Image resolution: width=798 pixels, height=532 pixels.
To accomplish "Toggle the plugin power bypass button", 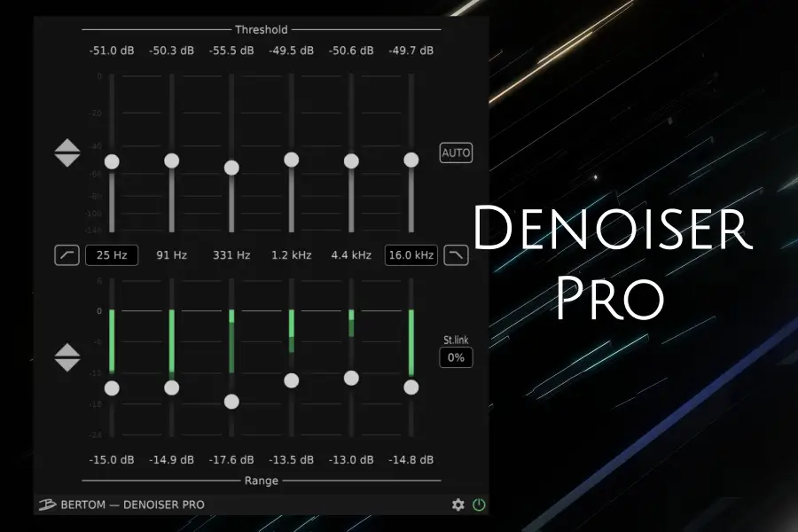I will pyautogui.click(x=479, y=505).
